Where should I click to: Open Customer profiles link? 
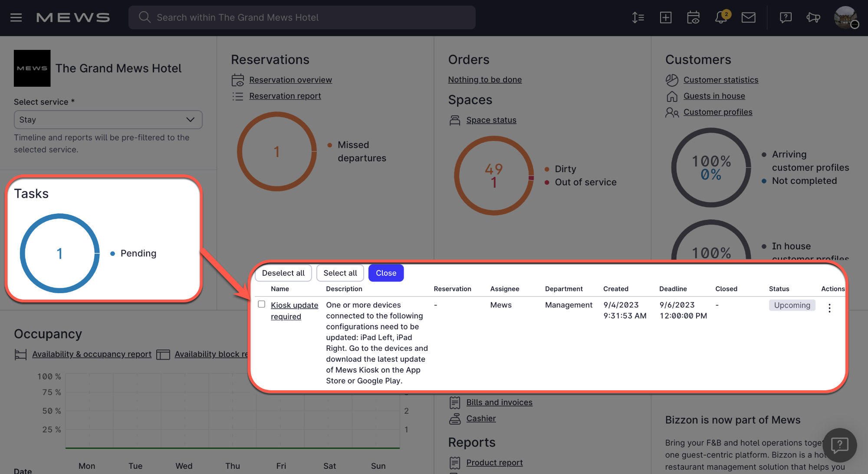point(718,112)
